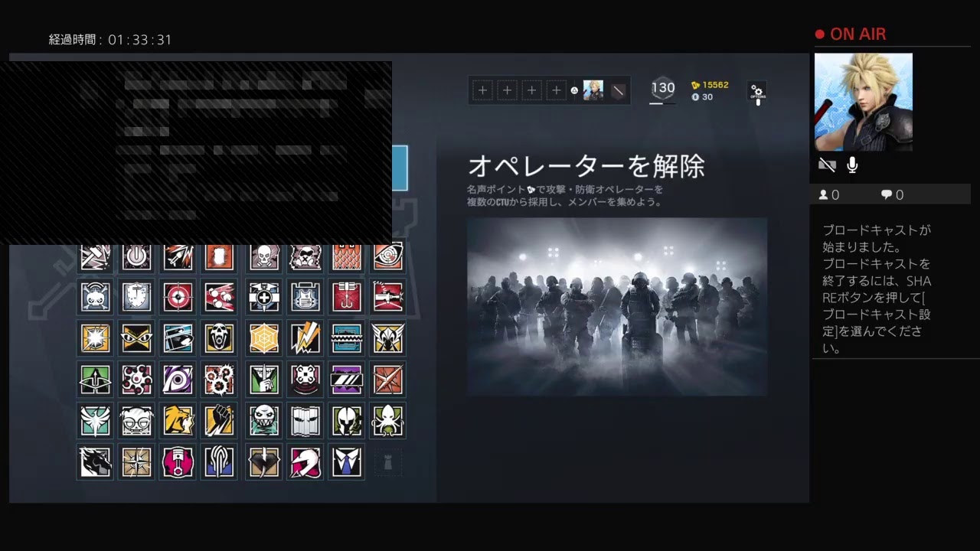Pick Ash rocket operator icon
This screenshot has width=980, height=551.
point(178,257)
